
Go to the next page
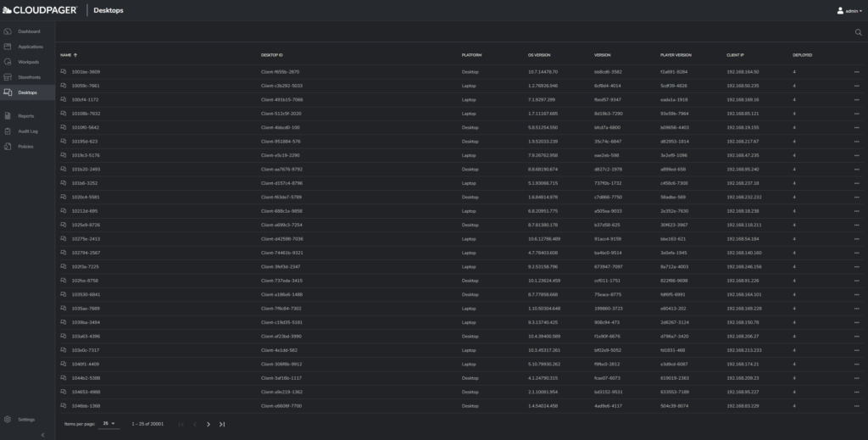[x=209, y=425]
